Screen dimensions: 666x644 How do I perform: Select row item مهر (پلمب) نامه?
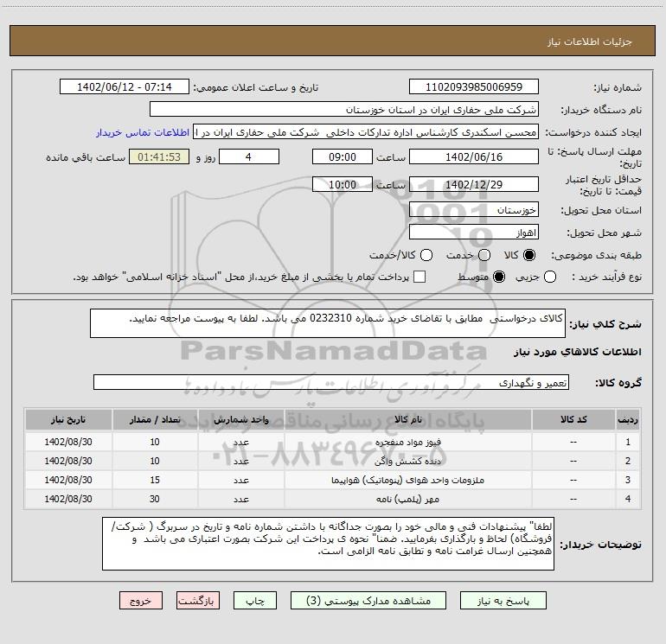(x=407, y=500)
